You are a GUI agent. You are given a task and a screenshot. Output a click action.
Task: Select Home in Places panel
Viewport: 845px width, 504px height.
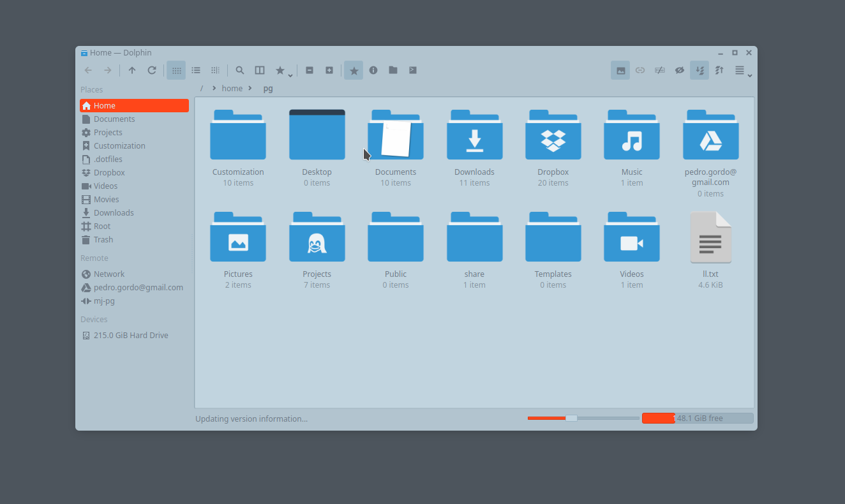click(134, 106)
